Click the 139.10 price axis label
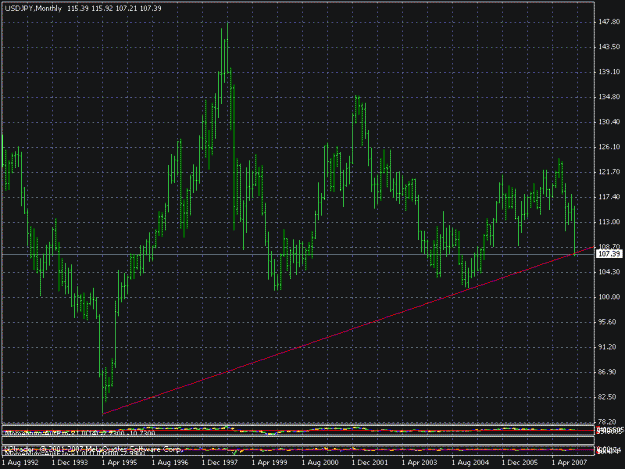 (609, 72)
